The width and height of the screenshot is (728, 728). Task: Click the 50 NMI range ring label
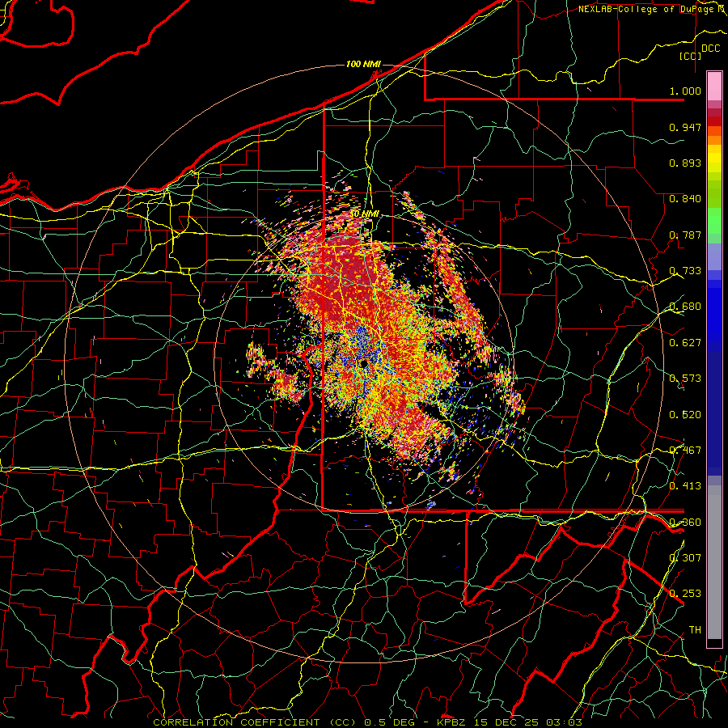click(364, 214)
